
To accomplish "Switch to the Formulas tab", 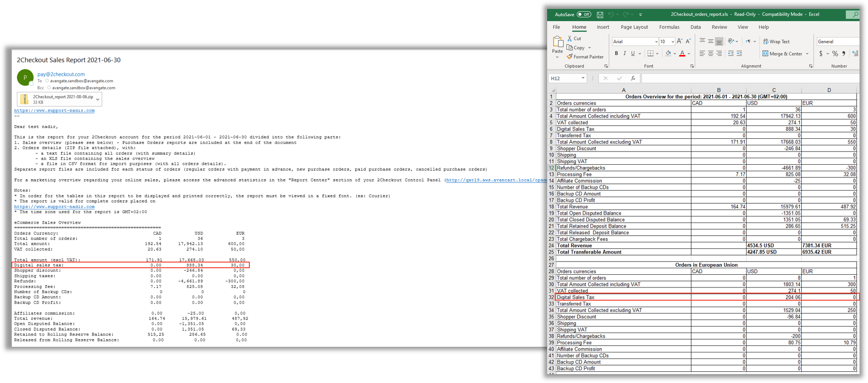I will (x=669, y=27).
